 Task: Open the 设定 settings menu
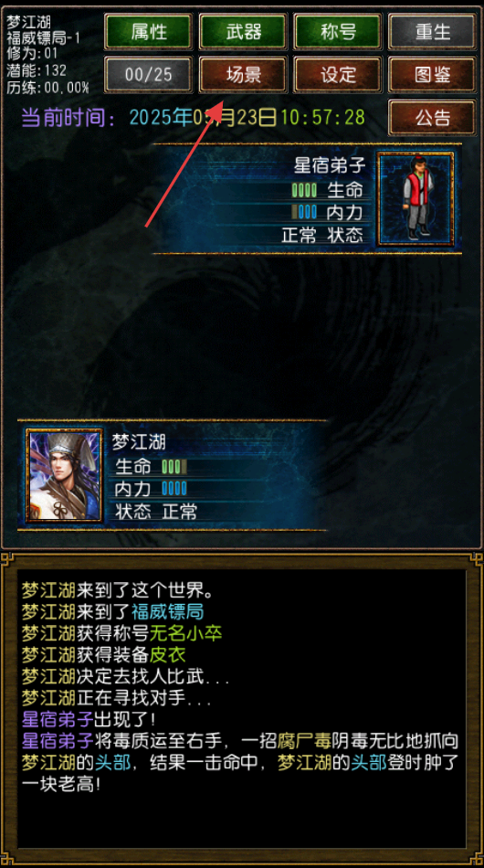pyautogui.click(x=338, y=74)
